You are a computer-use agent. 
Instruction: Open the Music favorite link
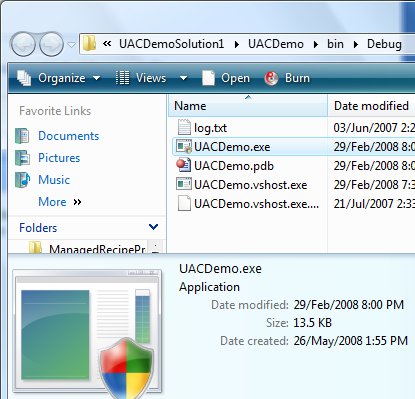54,180
